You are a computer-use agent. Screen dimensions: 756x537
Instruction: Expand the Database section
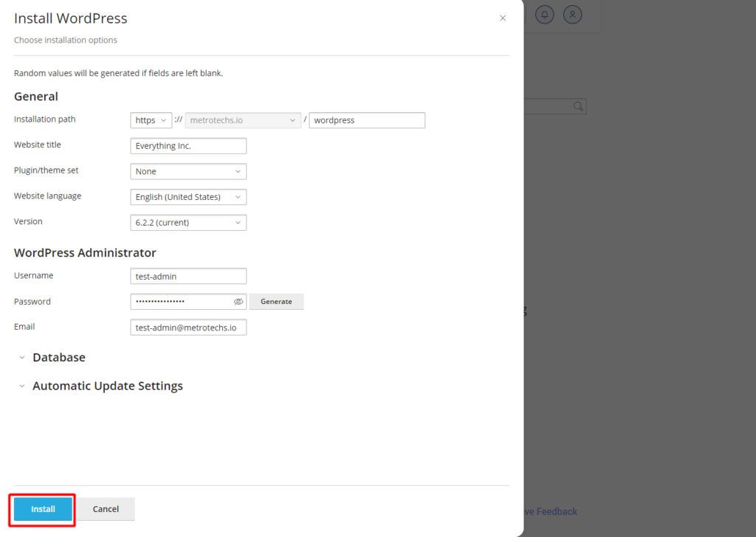click(58, 358)
